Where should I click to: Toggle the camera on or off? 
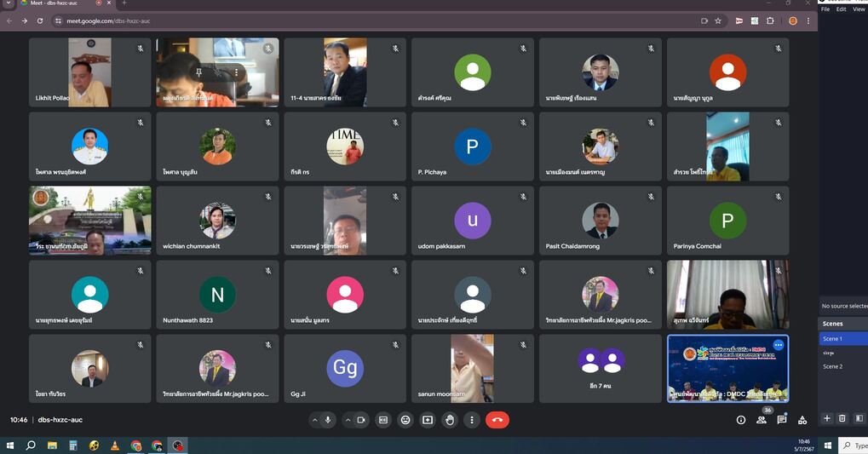tap(361, 420)
